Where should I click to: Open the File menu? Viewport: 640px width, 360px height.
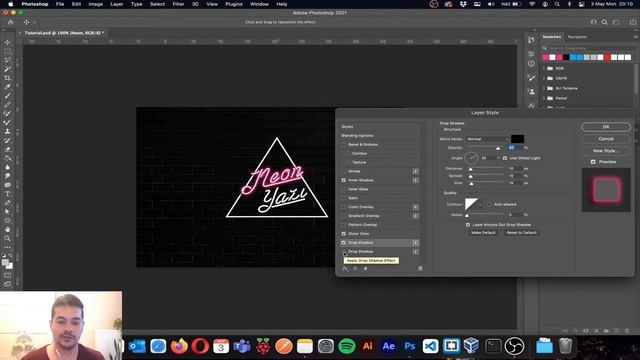coord(60,4)
